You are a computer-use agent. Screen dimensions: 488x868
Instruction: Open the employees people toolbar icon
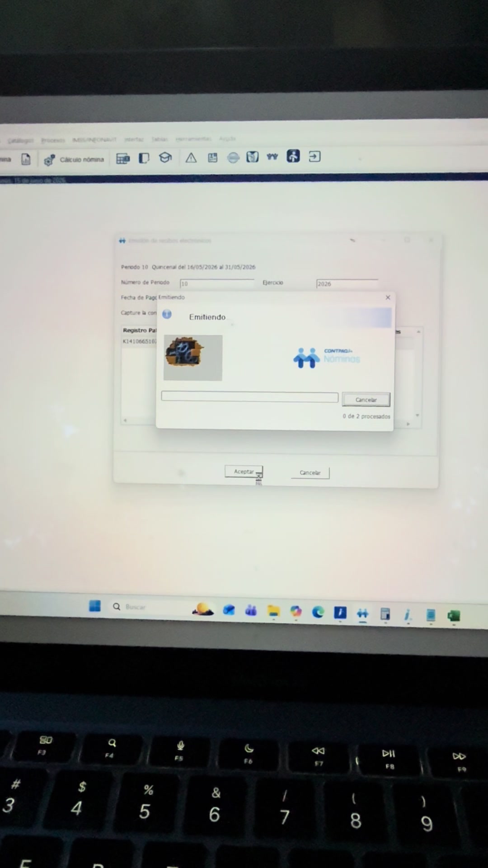(x=272, y=157)
